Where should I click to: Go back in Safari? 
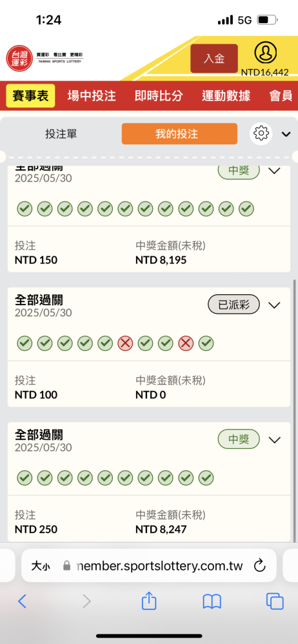22,601
